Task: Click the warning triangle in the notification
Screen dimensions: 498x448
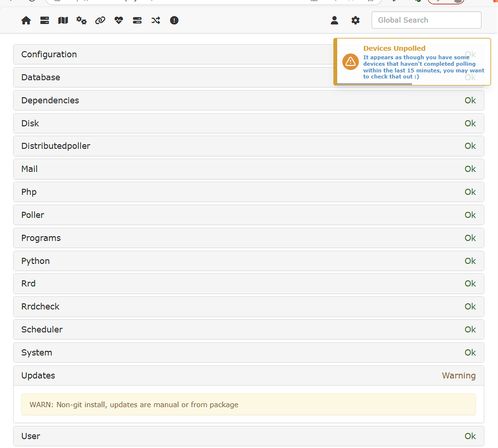Action: click(x=350, y=62)
